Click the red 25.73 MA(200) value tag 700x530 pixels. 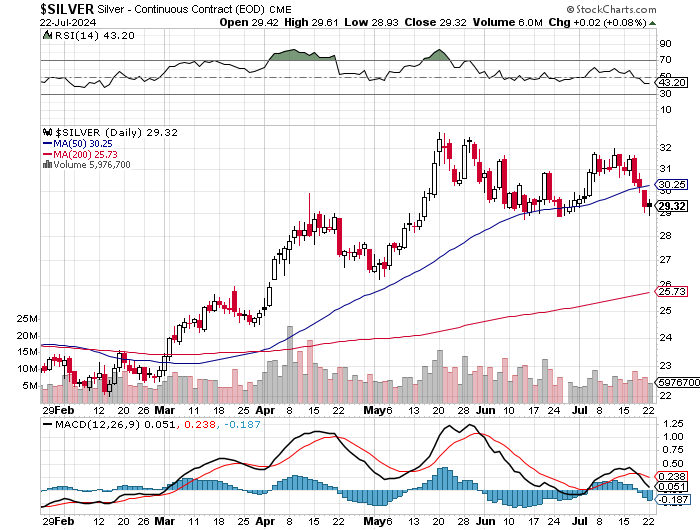point(673,291)
